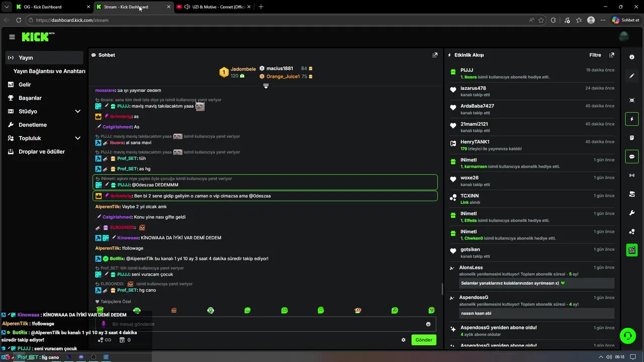644x362 pixels.
Task: Open the hamburger menu beside Kick logo
Action: click(12, 37)
